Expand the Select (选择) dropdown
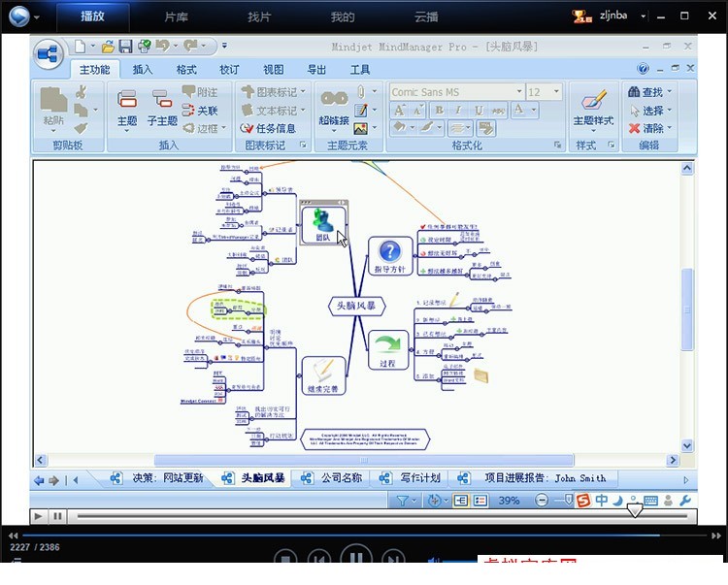This screenshot has width=728, height=585. (x=670, y=110)
